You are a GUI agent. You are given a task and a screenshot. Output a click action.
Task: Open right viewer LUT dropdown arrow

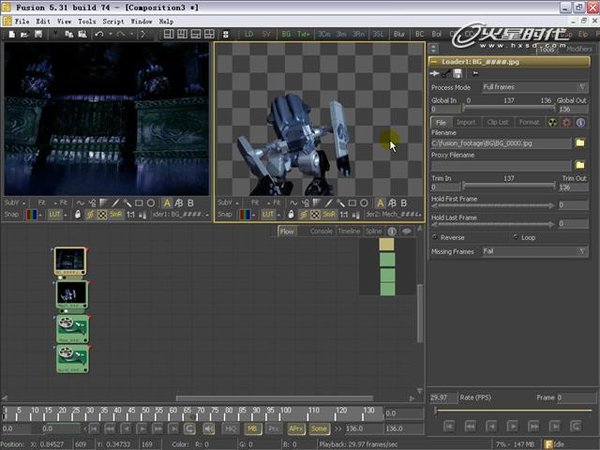tap(279, 215)
